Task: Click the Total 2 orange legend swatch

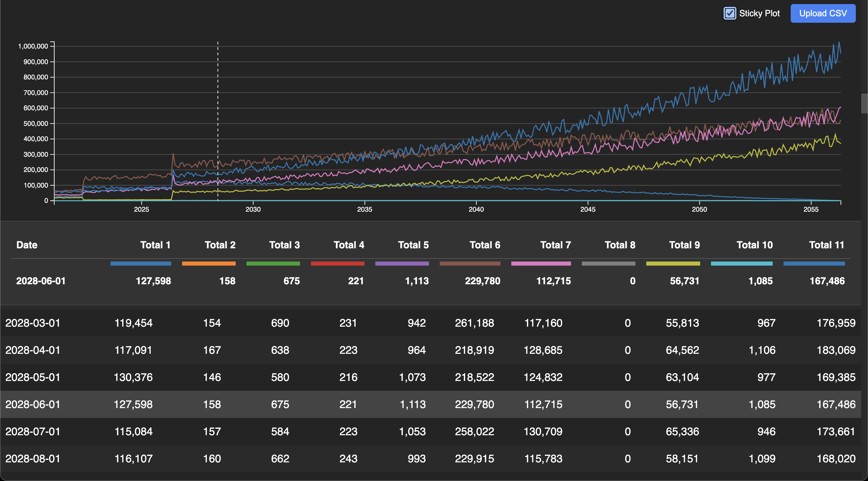Action: [209, 264]
